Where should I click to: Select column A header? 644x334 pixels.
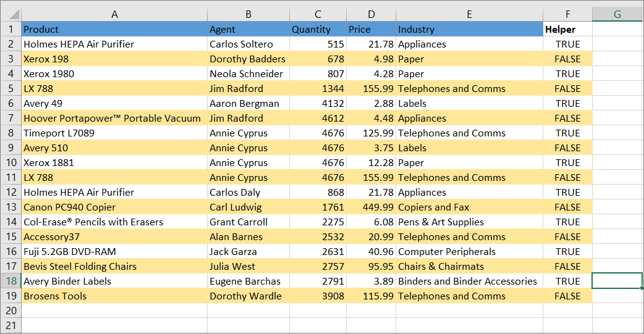(114, 14)
